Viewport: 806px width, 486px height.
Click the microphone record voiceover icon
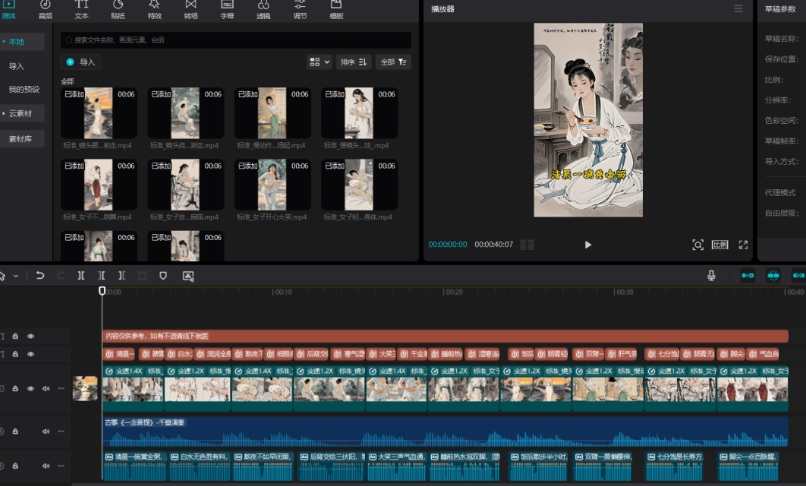(x=711, y=275)
